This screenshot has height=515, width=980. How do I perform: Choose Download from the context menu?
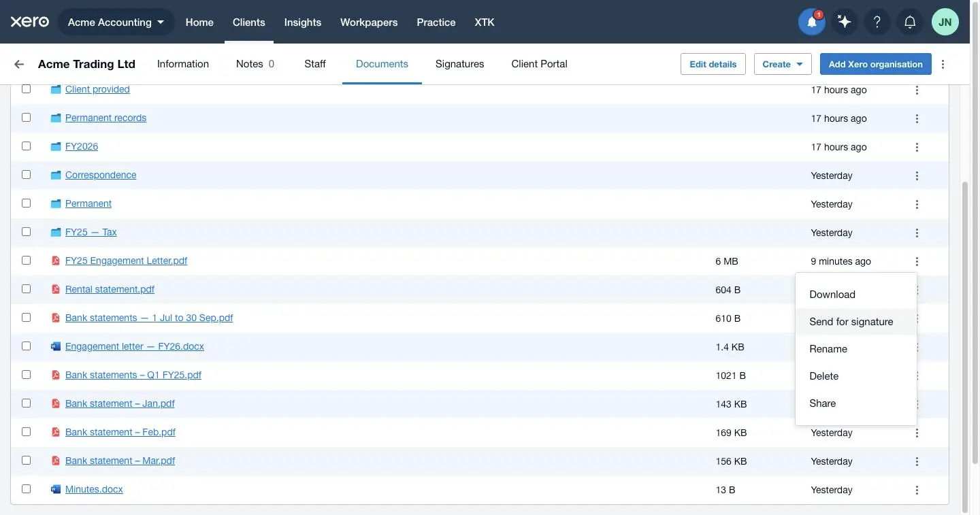point(855,295)
